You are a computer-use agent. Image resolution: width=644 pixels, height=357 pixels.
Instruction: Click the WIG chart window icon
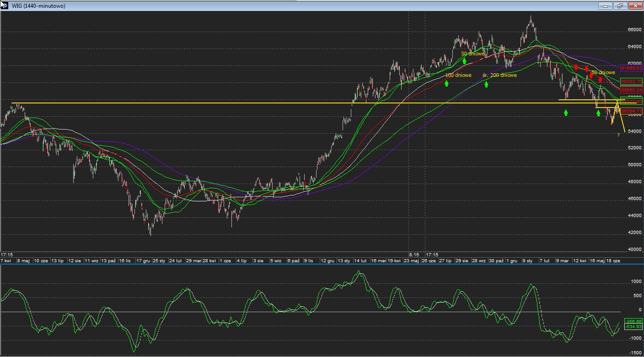point(4,5)
